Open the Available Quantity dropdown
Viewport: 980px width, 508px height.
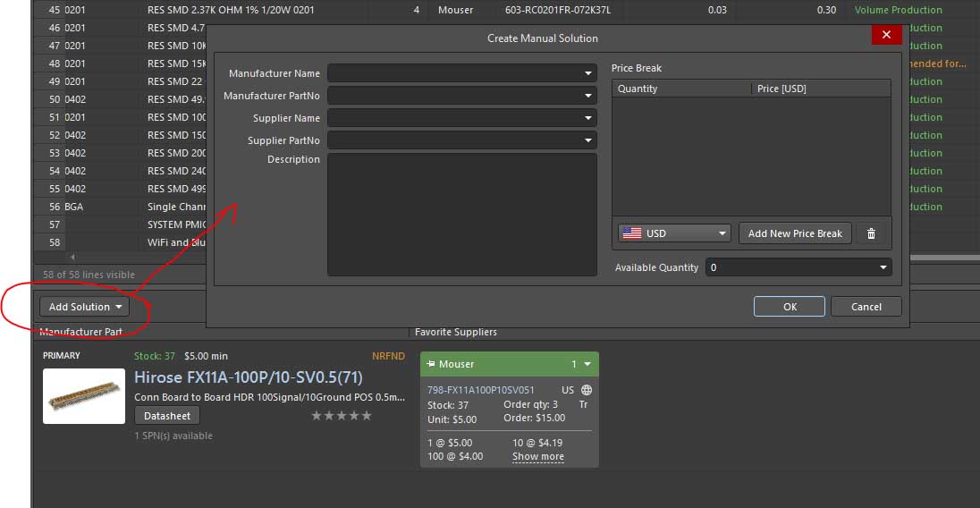[883, 267]
